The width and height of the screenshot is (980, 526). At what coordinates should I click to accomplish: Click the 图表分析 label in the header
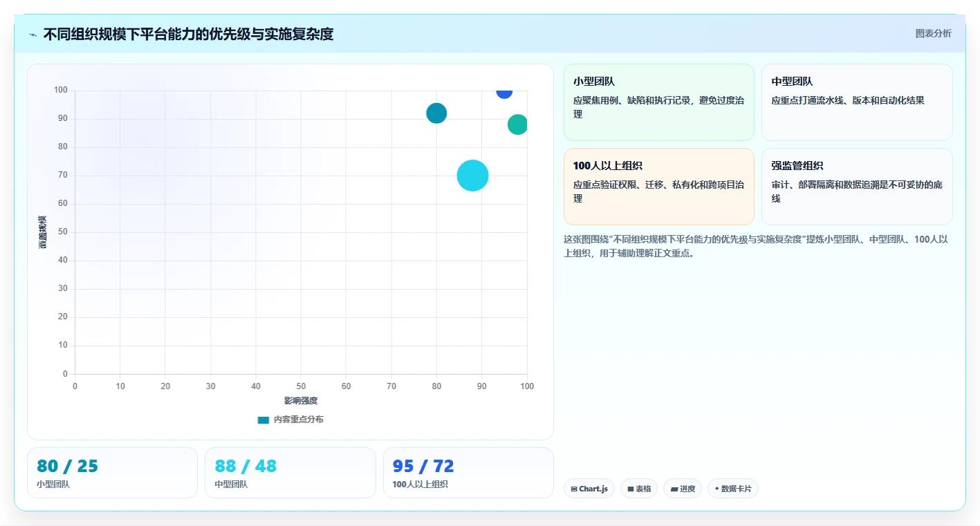(934, 33)
